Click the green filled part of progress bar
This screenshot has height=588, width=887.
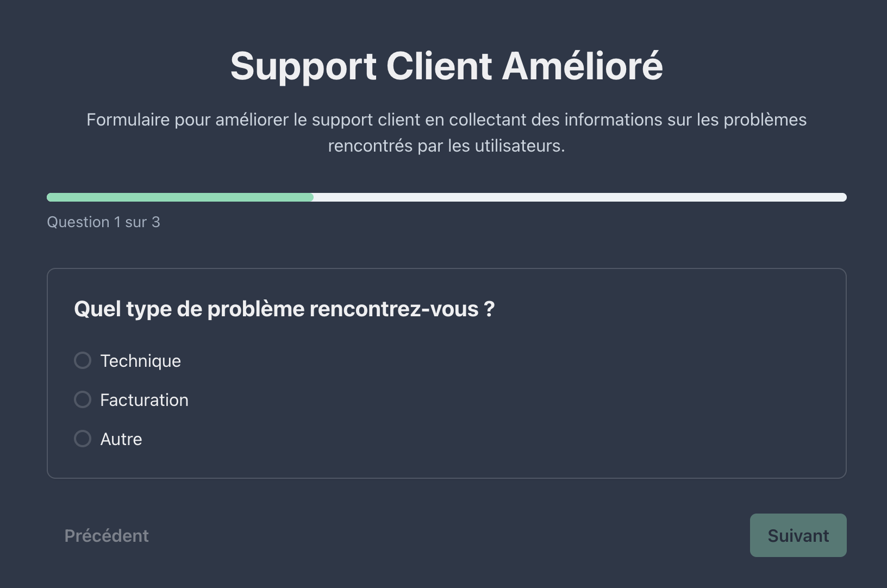179,197
